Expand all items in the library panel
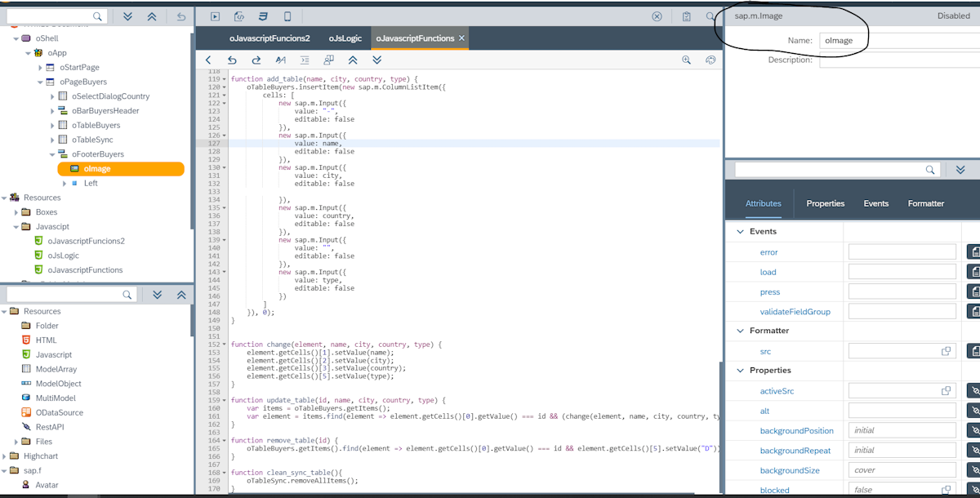Screen dimensions: 980x498 click(158, 295)
